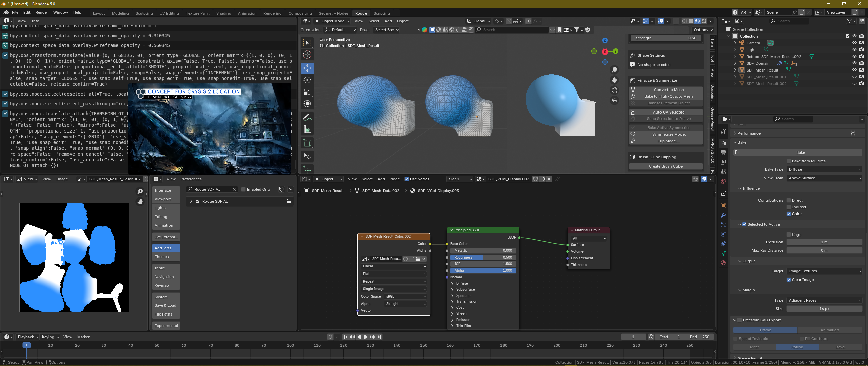Screen dimensions: 868x366
Task: Uncheck the Color contribution checkbox
Action: [x=789, y=214]
